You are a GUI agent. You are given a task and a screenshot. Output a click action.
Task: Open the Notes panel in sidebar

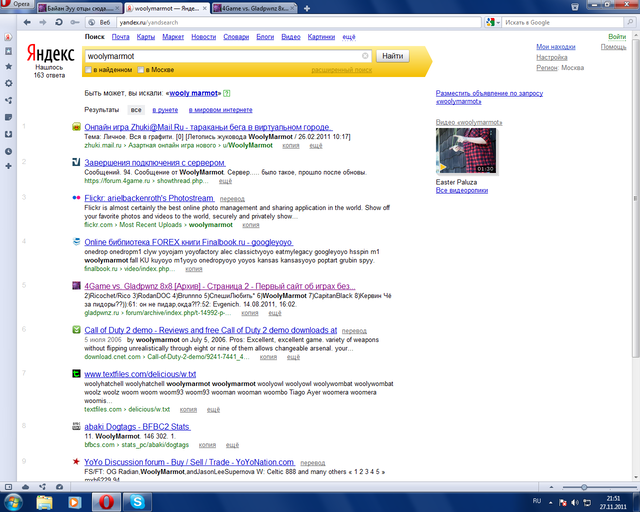[x=8, y=117]
